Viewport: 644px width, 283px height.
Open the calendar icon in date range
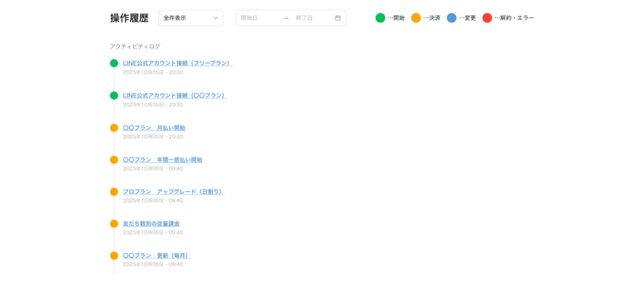338,18
